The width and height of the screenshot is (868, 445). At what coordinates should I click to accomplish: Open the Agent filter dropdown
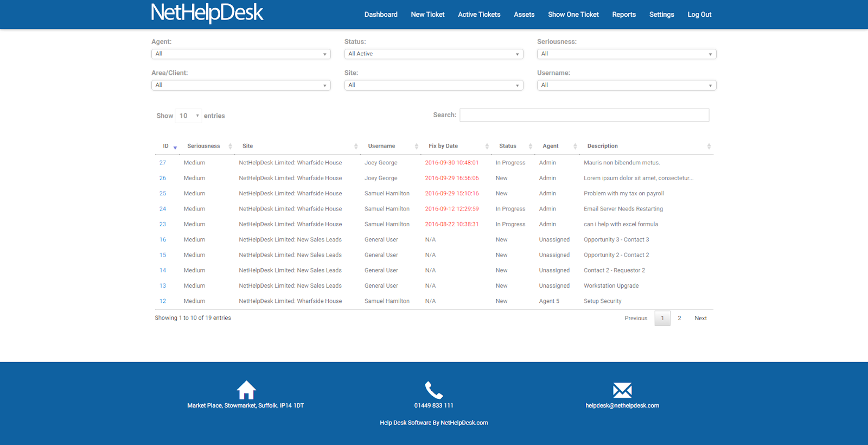[241, 54]
